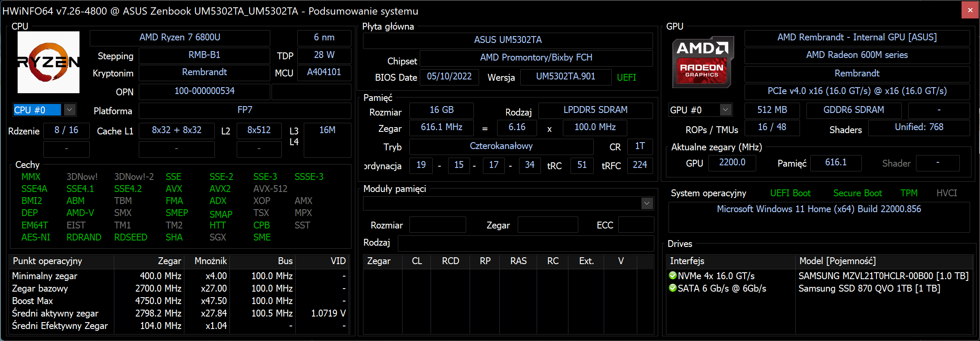Click the AMD Promontory/Bixby FCH chipset field
This screenshot has width=980, height=341.
(536, 58)
